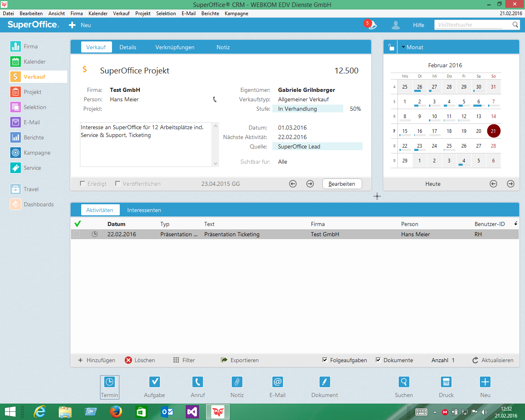Open the Stufe 'In Verhandlung' dropdown
525x420 pixels.
(307, 109)
